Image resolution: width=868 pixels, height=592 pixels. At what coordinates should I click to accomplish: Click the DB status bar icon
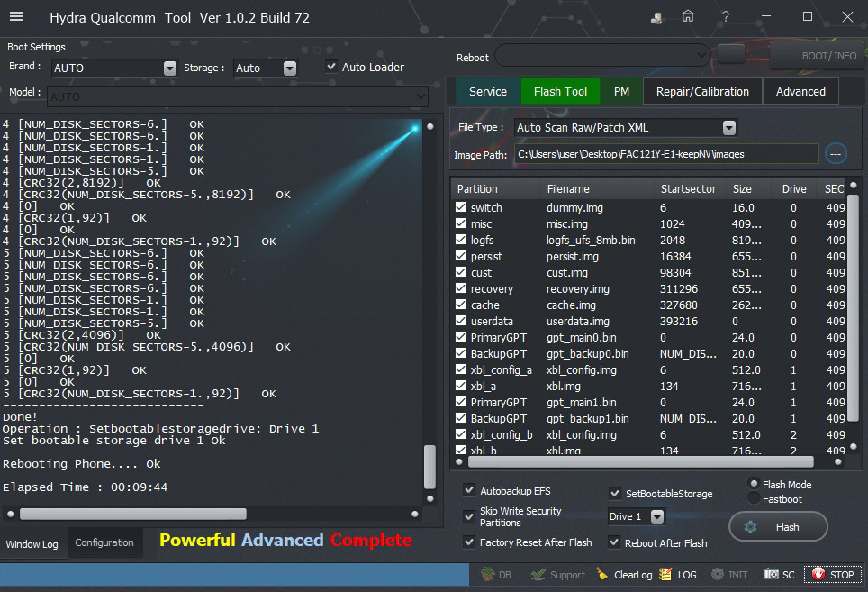pyautogui.click(x=496, y=575)
